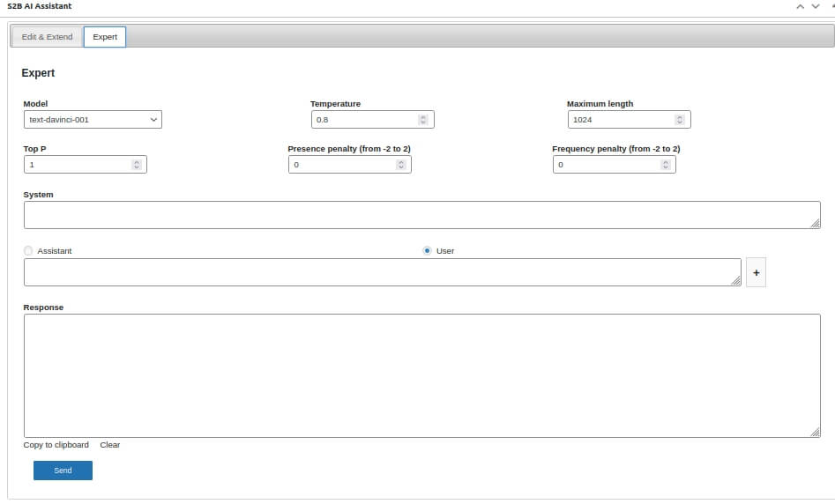Select the Expert tab

coord(105,37)
